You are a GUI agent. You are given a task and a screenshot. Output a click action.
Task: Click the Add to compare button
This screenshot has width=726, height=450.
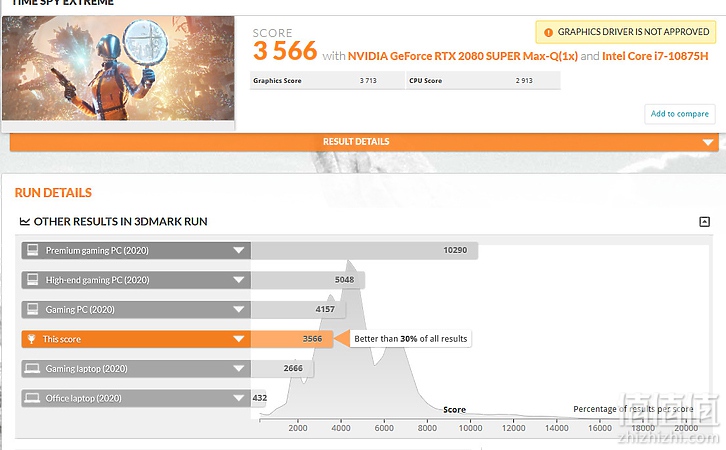click(679, 114)
